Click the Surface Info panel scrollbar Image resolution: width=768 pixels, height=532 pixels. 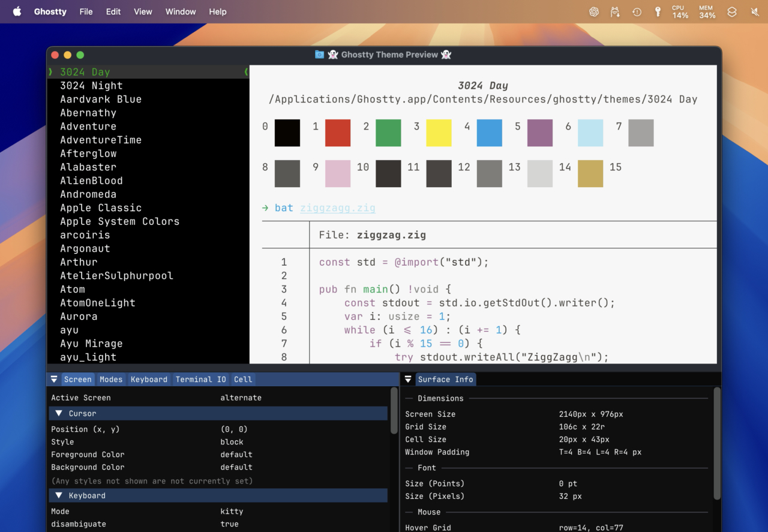pos(717,443)
